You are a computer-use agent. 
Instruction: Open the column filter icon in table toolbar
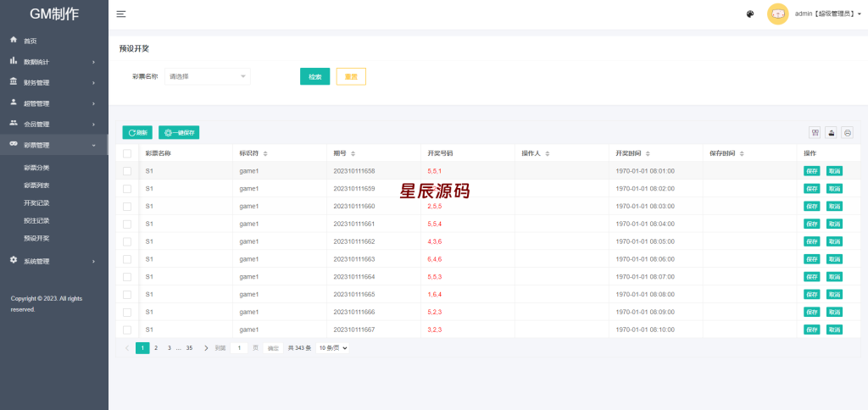[x=815, y=132]
